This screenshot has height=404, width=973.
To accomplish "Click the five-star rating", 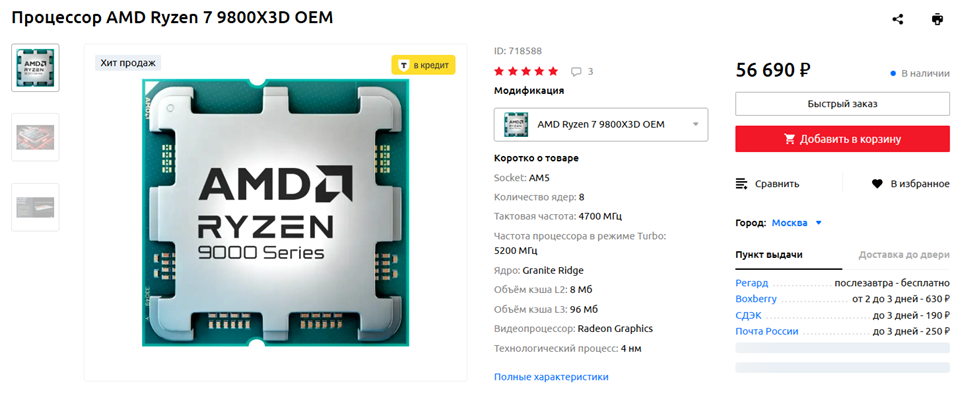I will pyautogui.click(x=526, y=71).
